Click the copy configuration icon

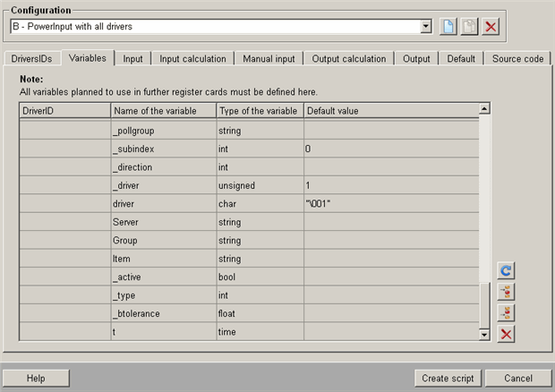click(469, 27)
